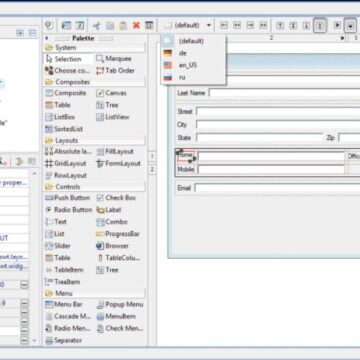The height and width of the screenshot is (360, 360).
Task: Choose Menu Bar from Menu group
Action: tap(64, 304)
